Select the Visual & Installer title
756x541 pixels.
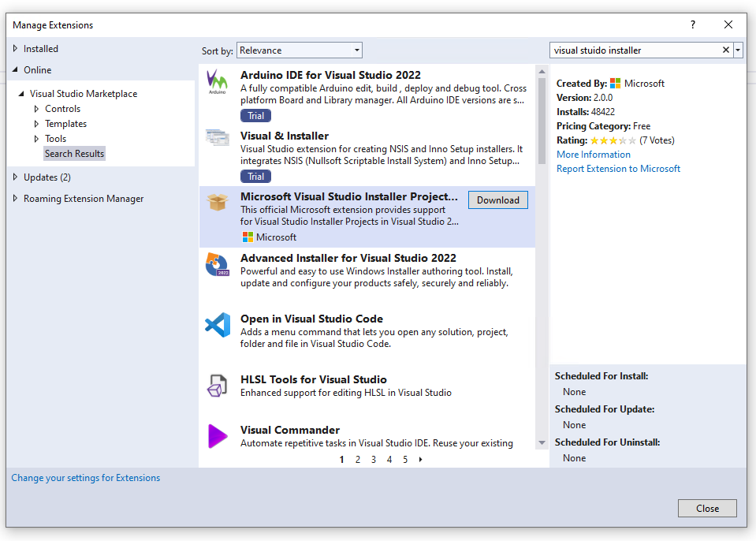click(285, 136)
